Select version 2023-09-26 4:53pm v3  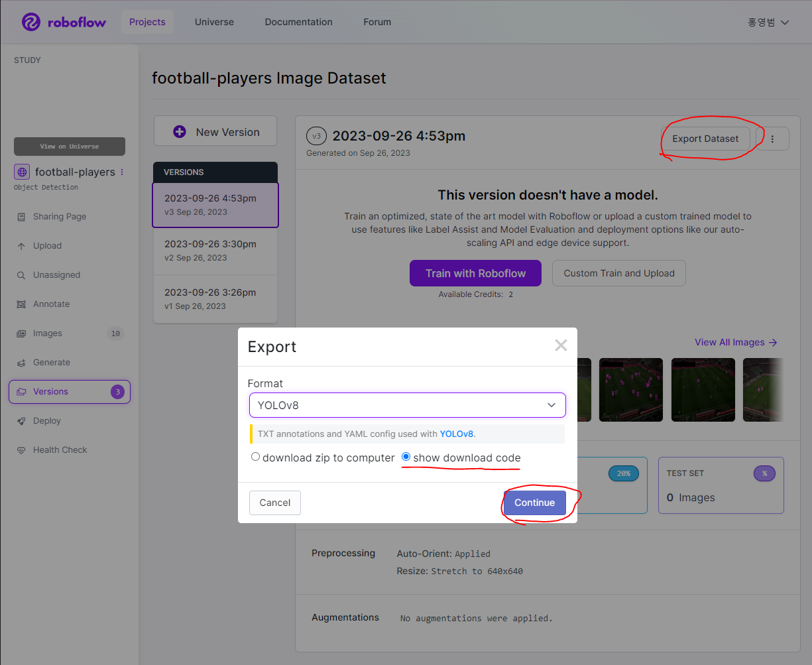click(x=215, y=205)
